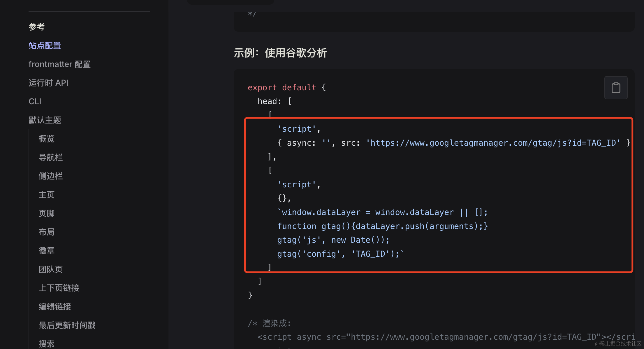Image resolution: width=644 pixels, height=349 pixels.
Task: Open the 团队页 sidebar entry
Action: coord(51,269)
